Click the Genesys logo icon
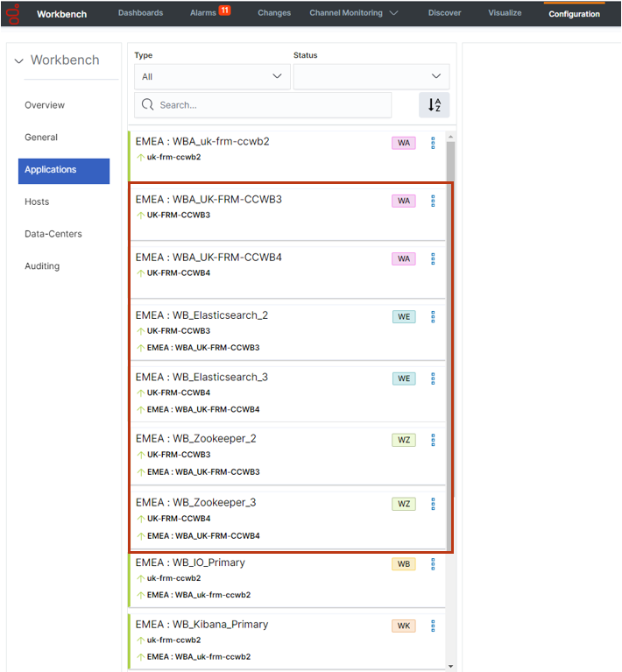The width and height of the screenshot is (622, 672). click(14, 14)
